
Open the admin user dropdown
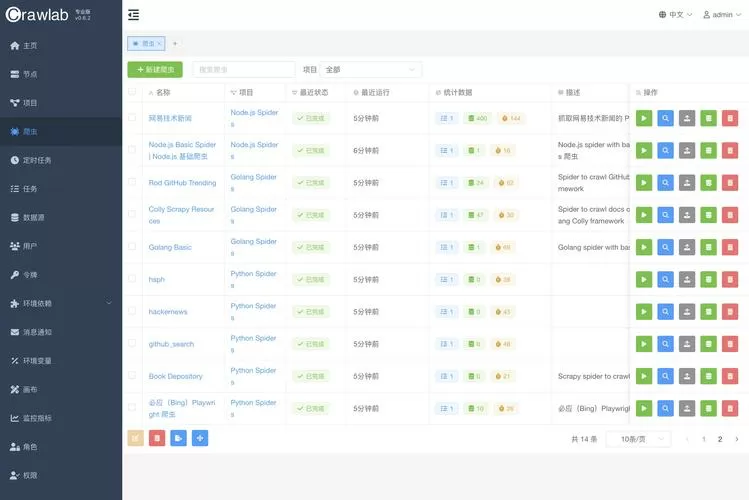coord(722,15)
